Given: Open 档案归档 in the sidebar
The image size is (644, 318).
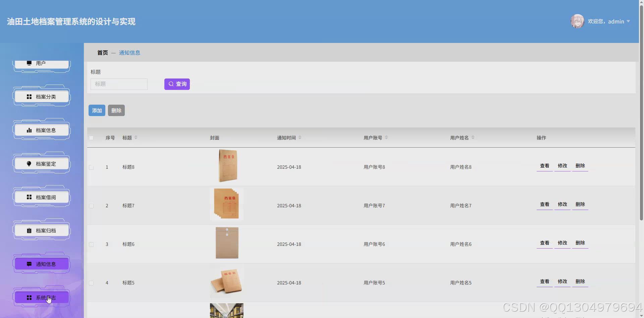Looking at the screenshot, I should [42, 231].
